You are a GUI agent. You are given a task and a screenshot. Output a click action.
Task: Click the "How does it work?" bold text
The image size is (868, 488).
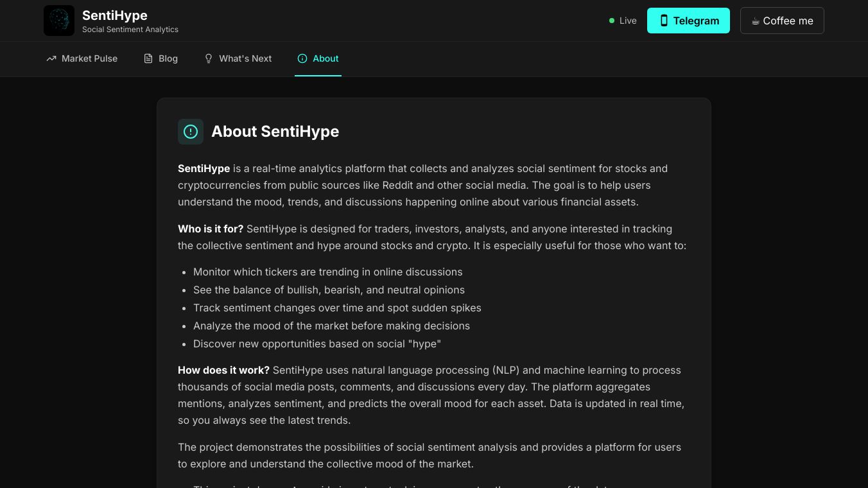tap(223, 370)
